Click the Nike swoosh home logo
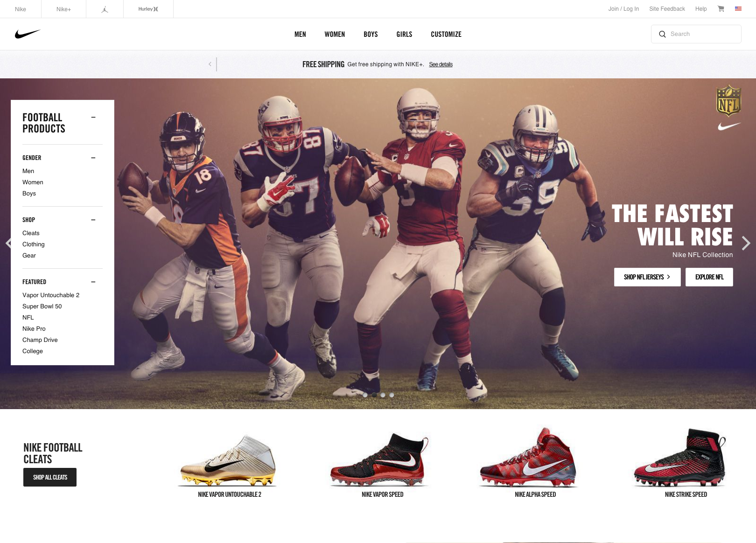The image size is (756, 543). coord(28,34)
